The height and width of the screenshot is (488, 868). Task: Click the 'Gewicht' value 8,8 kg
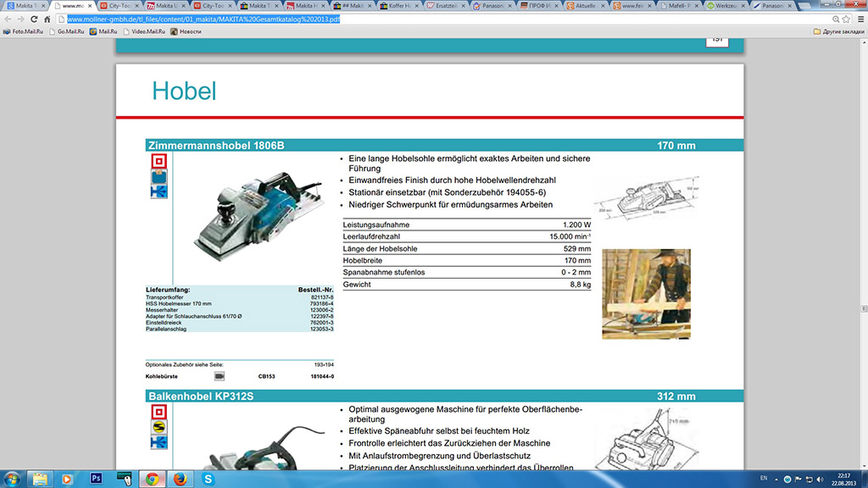pos(580,285)
